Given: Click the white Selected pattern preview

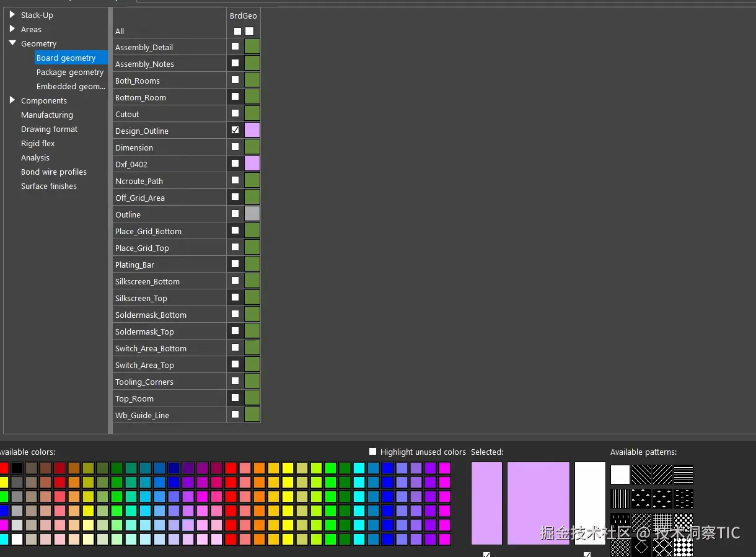Looking at the screenshot, I should pyautogui.click(x=590, y=503).
